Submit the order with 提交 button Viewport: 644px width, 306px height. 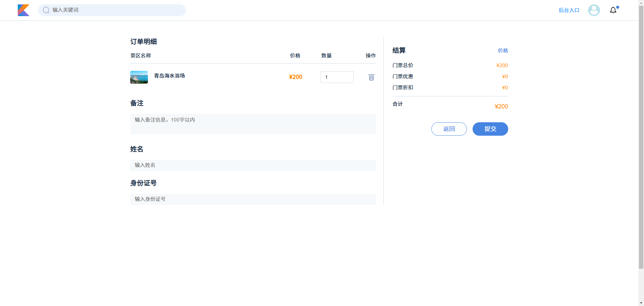coord(490,129)
